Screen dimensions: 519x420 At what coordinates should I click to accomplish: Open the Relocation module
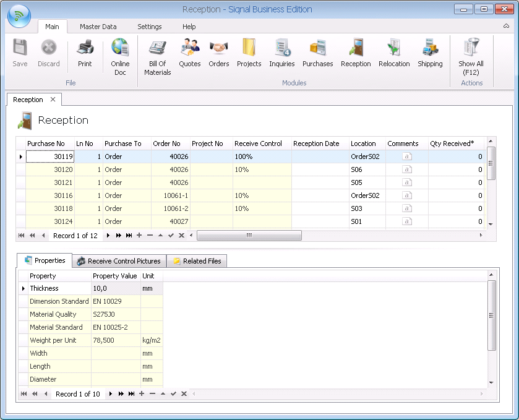point(394,53)
